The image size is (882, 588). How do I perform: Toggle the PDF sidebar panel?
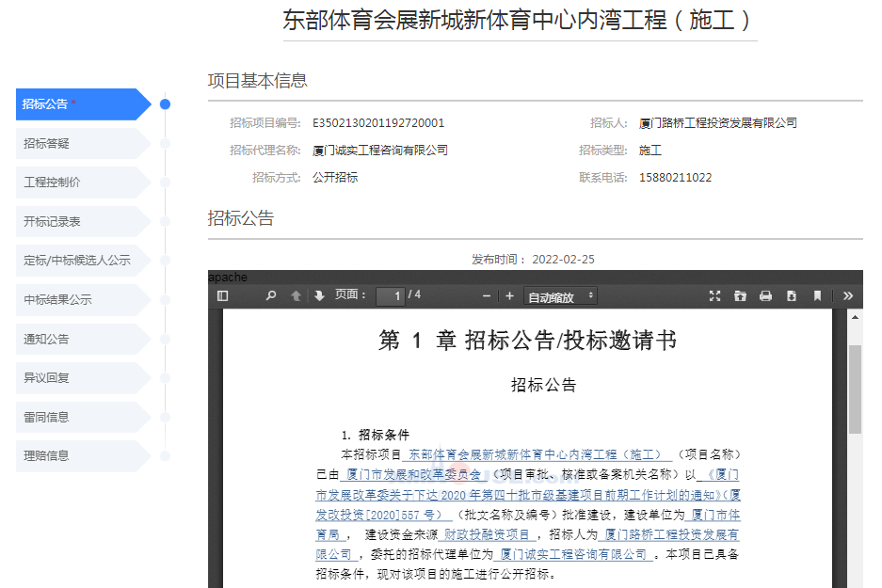[x=223, y=296]
